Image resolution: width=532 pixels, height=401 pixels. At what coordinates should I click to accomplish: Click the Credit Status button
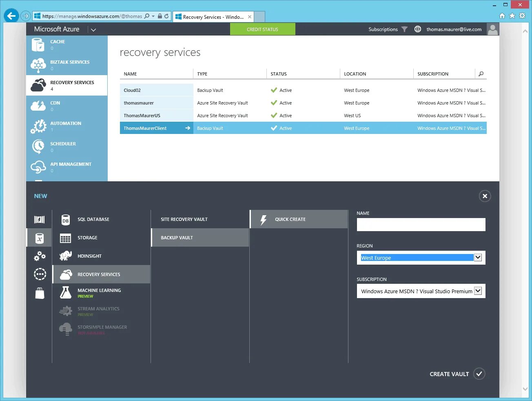pos(262,29)
